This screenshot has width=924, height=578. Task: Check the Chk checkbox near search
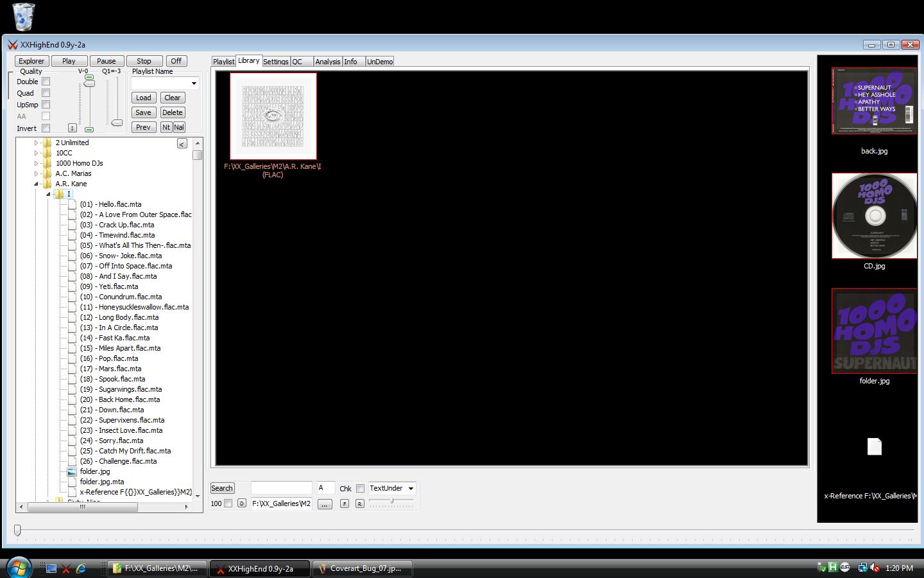click(360, 489)
